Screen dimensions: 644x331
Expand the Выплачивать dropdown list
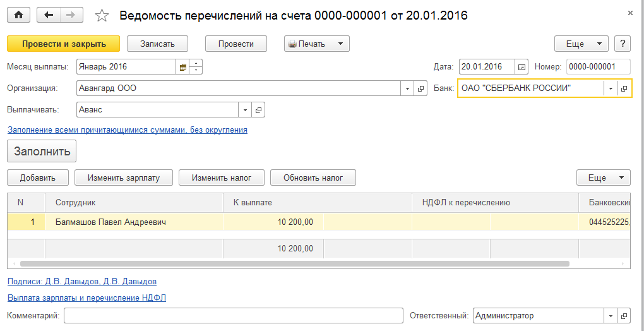244,110
